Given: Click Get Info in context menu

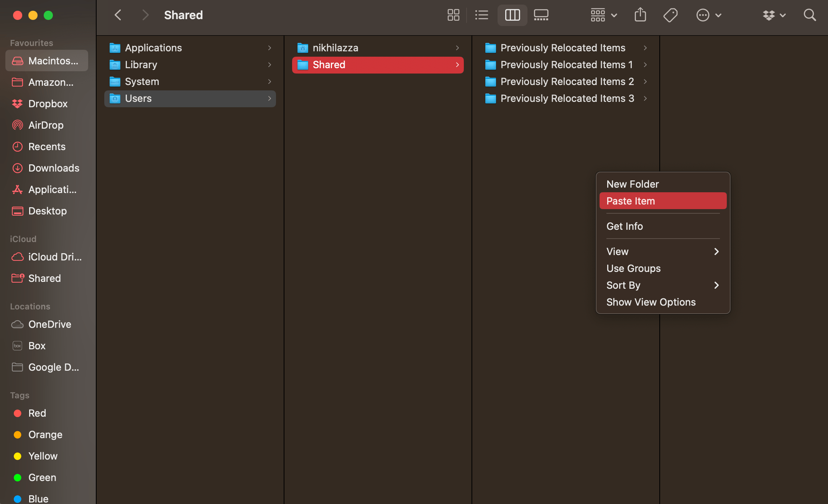Looking at the screenshot, I should pos(624,226).
